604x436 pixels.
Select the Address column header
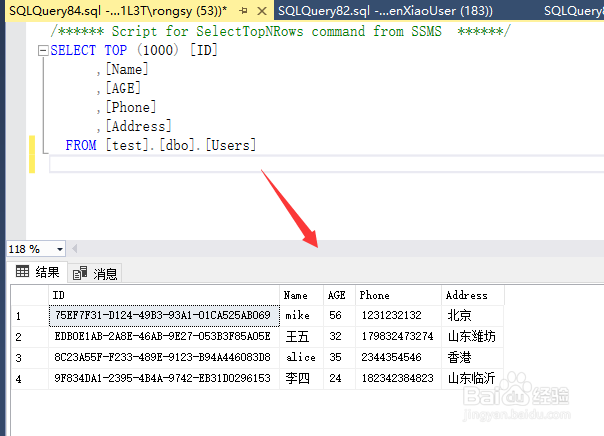click(x=473, y=295)
